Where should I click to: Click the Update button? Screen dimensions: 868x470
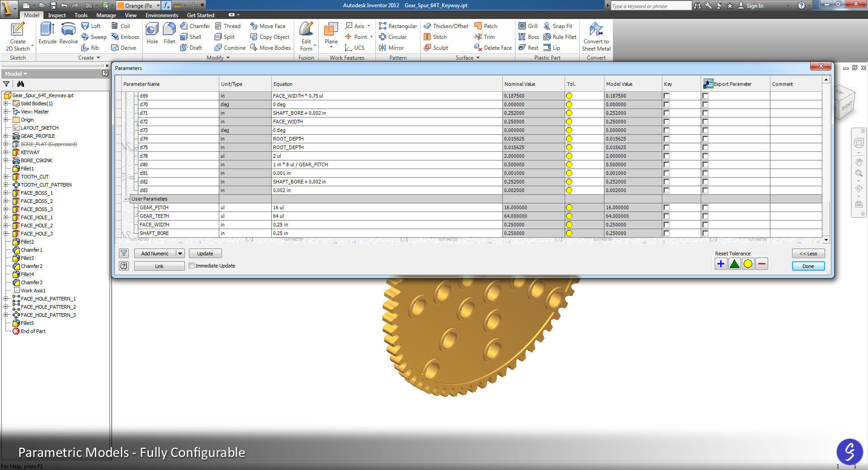coord(205,254)
